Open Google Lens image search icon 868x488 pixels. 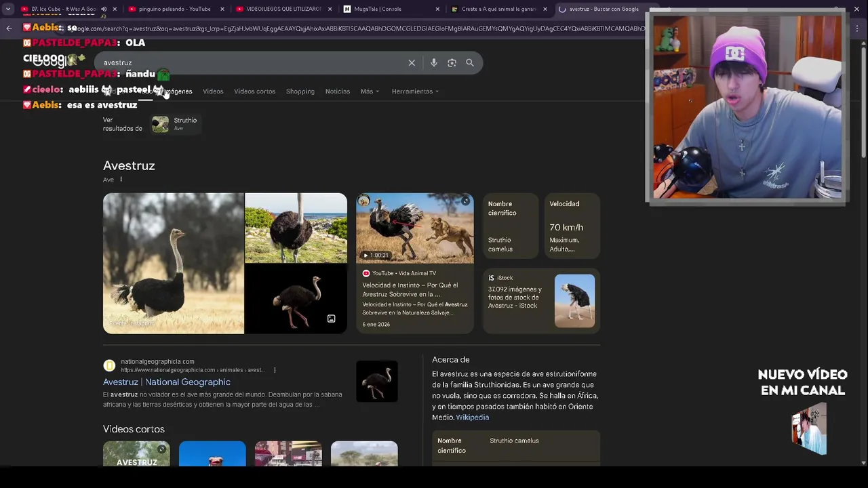(x=452, y=62)
